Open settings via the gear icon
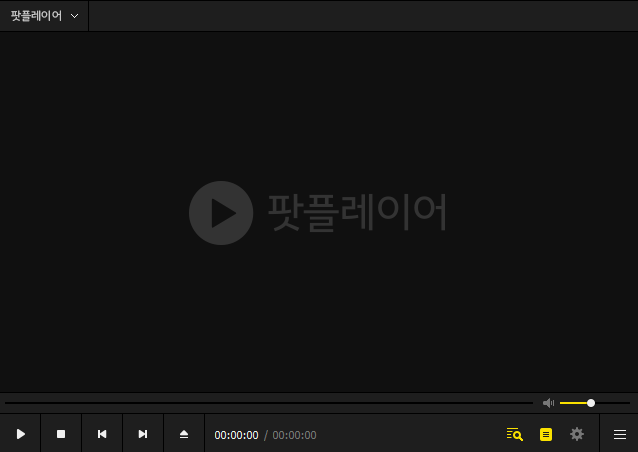The image size is (638, 452). (577, 434)
